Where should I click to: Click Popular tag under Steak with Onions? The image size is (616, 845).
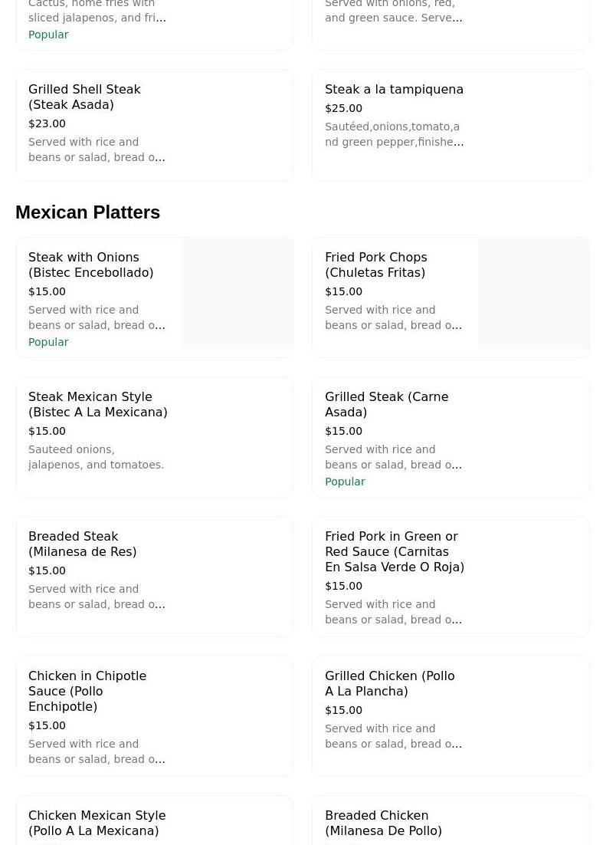tap(48, 343)
